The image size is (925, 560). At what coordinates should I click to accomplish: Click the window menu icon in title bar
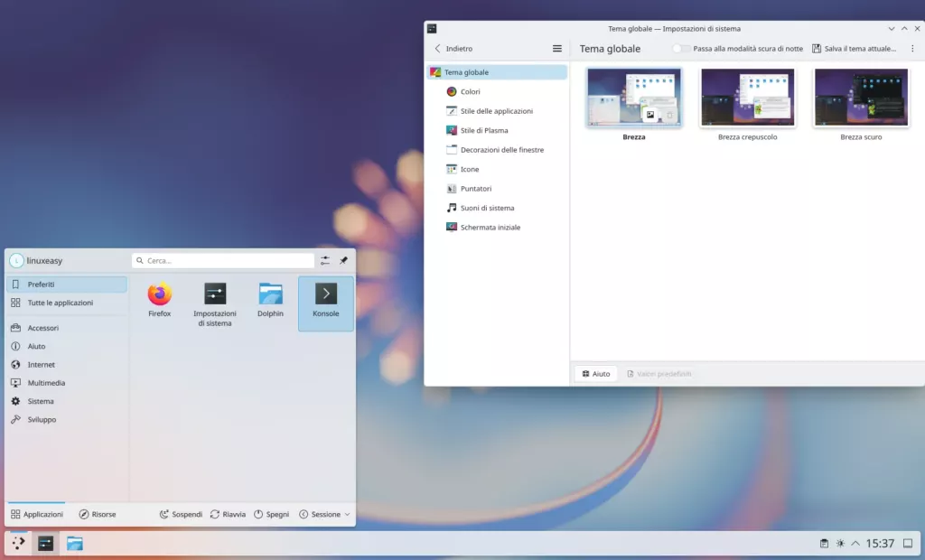pyautogui.click(x=432, y=28)
